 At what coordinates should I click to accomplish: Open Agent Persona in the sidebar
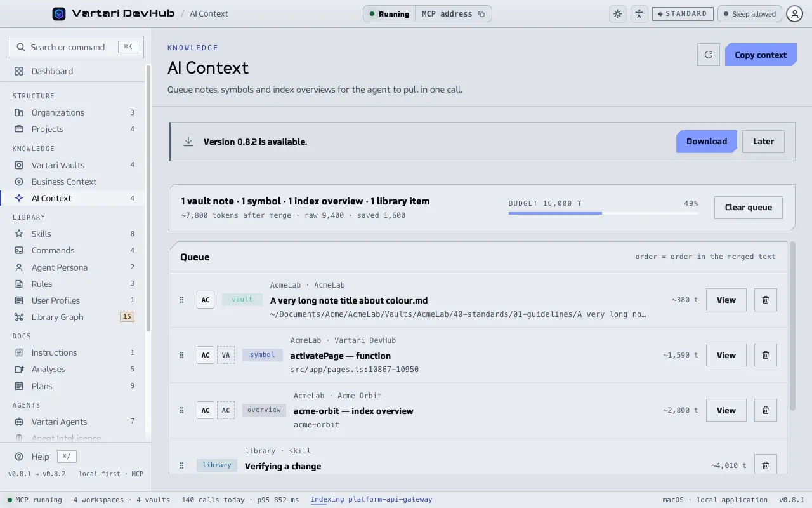click(72, 267)
